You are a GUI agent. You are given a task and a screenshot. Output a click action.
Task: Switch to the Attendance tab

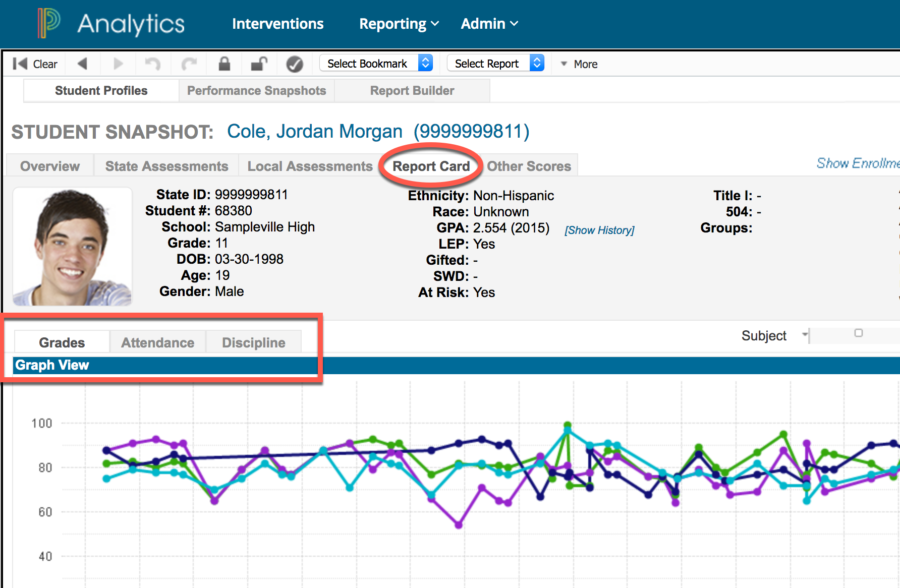(157, 342)
